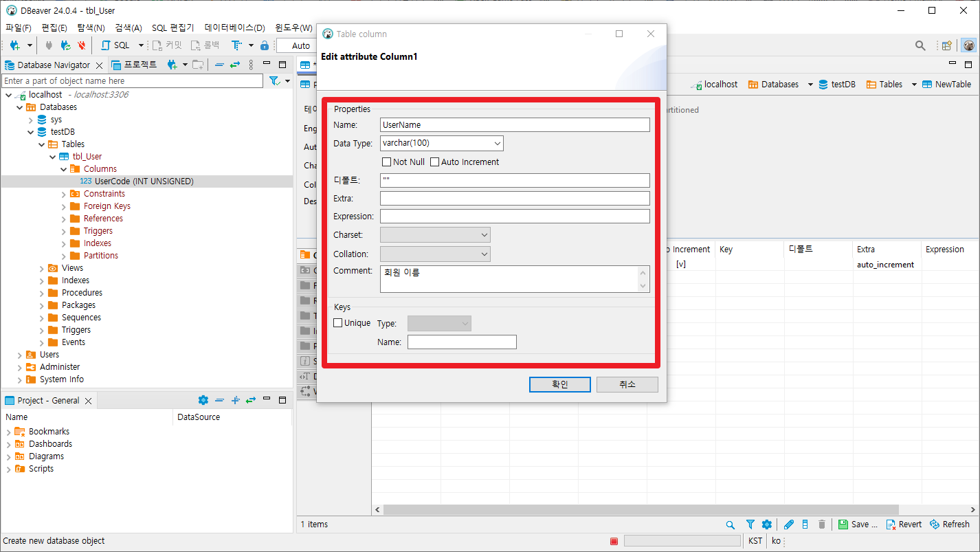Open the key Type dropdown
The image size is (980, 552).
point(439,323)
